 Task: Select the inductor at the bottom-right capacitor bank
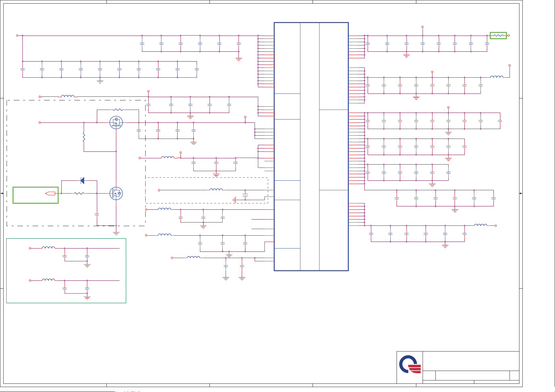coord(481,225)
